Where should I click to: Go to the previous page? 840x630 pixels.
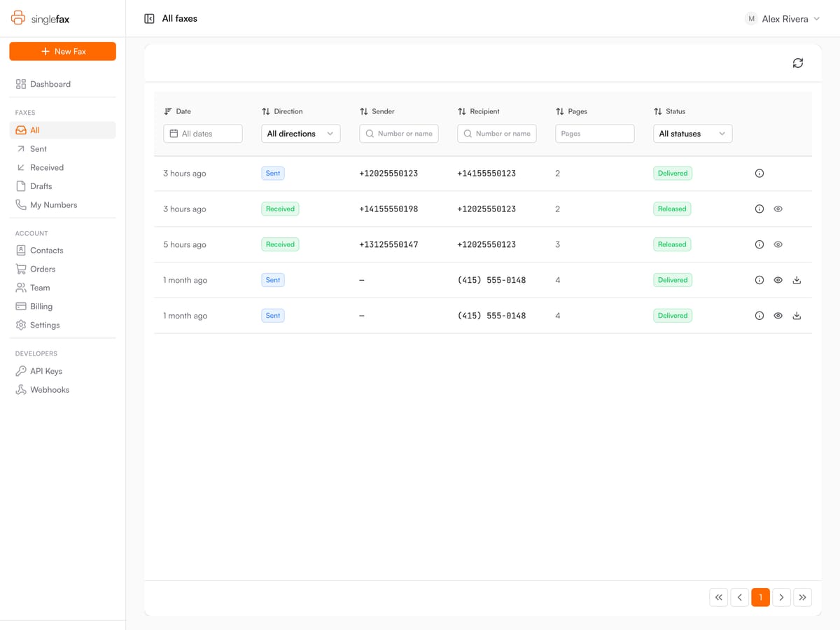click(739, 597)
